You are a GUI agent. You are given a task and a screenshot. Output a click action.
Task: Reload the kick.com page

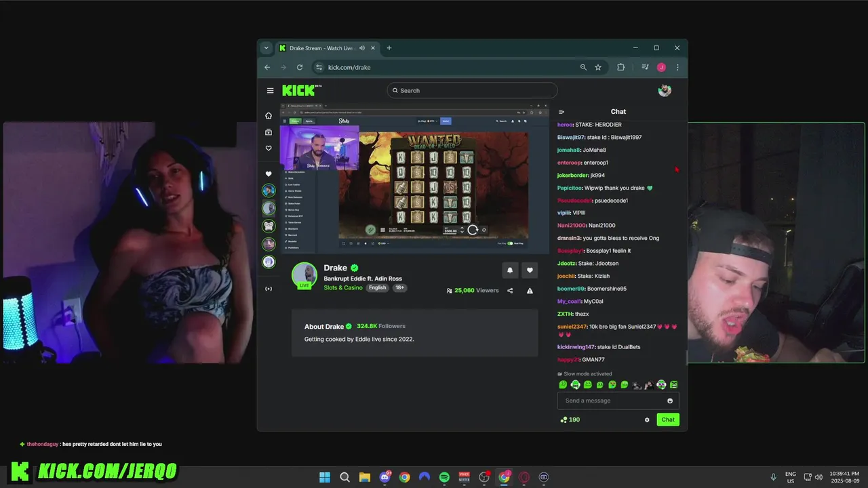[300, 67]
